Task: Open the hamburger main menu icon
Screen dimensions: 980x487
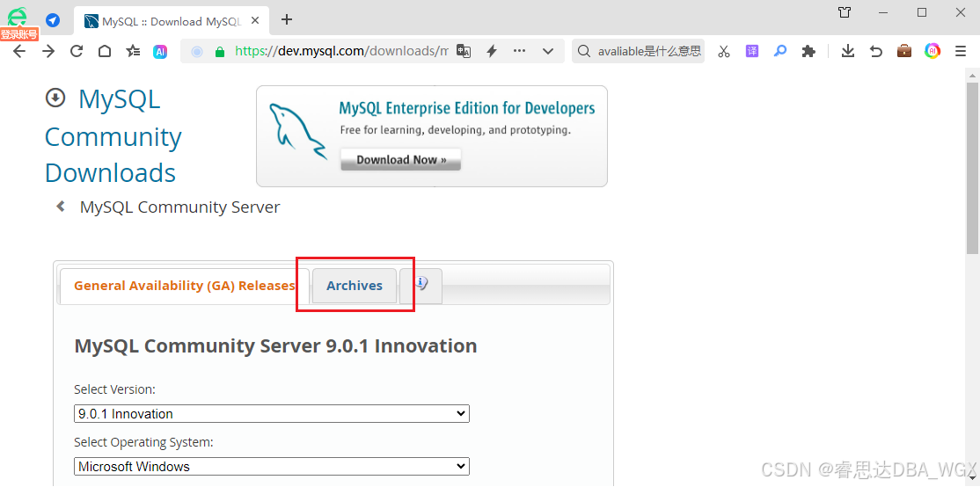Action: coord(961,51)
